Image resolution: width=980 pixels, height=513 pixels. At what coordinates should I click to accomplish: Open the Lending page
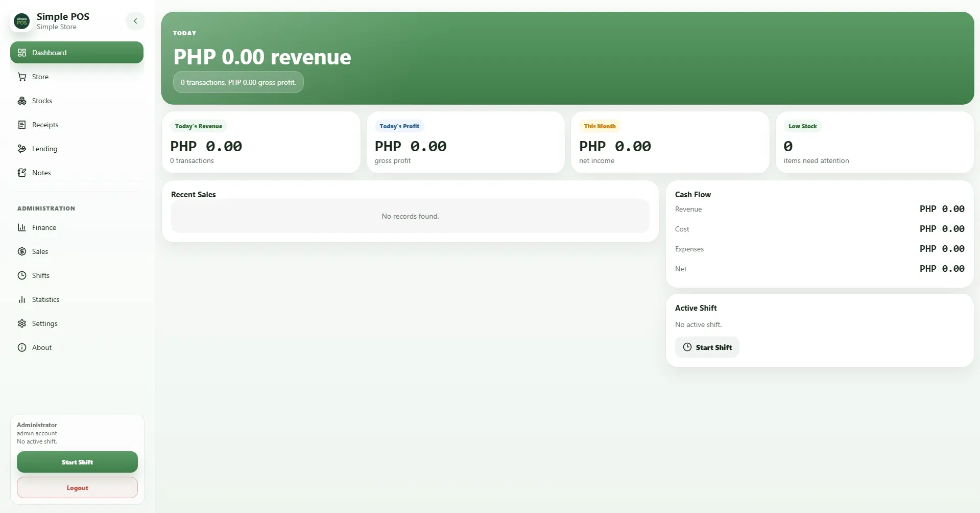77,149
